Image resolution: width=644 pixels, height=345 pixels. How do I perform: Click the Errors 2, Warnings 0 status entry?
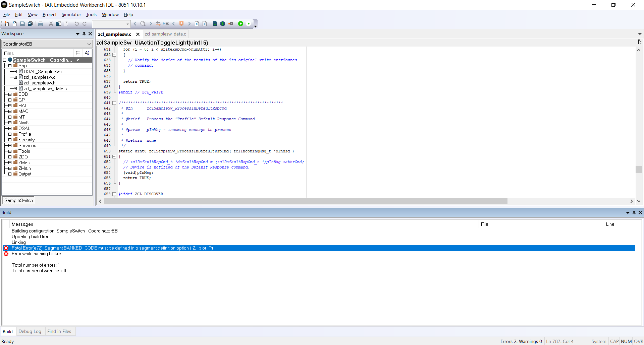tap(521, 341)
